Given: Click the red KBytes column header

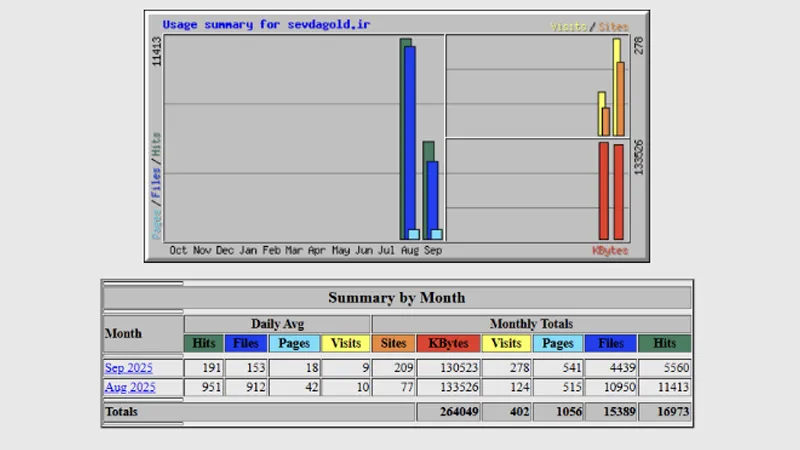Looking at the screenshot, I should 448,343.
